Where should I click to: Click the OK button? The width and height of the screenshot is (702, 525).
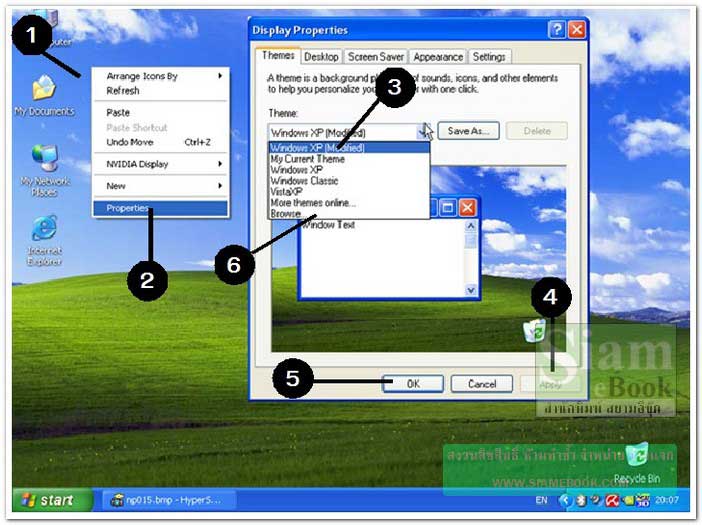click(x=413, y=384)
